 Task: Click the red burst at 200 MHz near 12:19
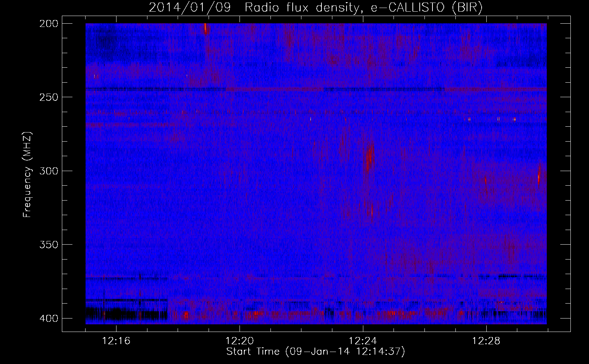click(206, 28)
